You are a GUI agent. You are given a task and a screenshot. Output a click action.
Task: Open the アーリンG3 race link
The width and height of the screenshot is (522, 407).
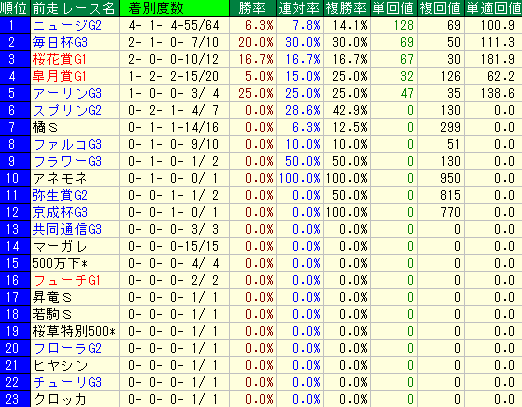click(67, 93)
